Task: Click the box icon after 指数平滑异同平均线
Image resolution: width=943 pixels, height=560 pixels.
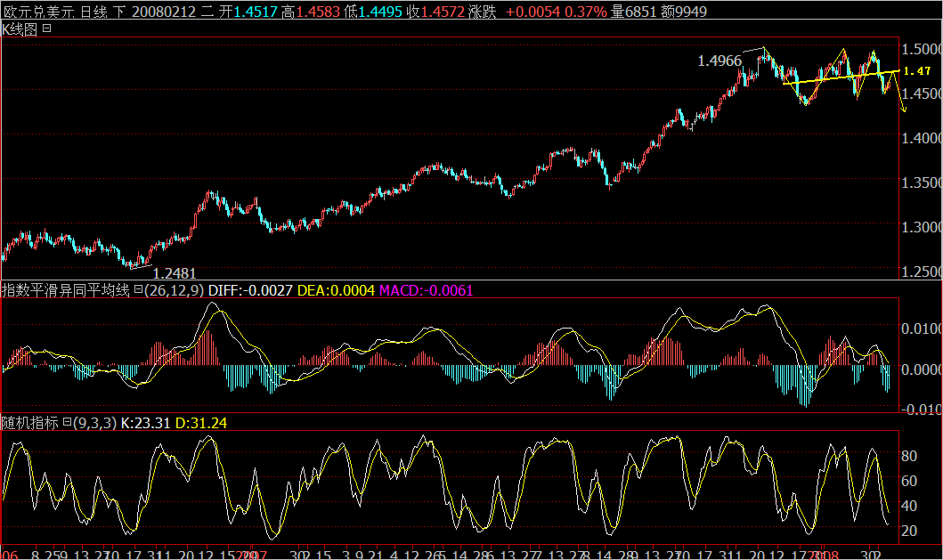Action: pos(138,290)
